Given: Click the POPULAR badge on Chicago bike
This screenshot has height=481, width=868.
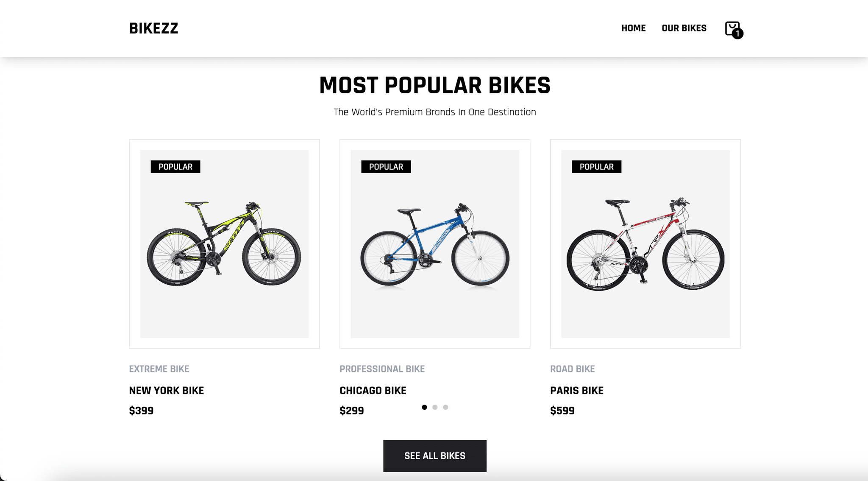Looking at the screenshot, I should pyautogui.click(x=386, y=167).
